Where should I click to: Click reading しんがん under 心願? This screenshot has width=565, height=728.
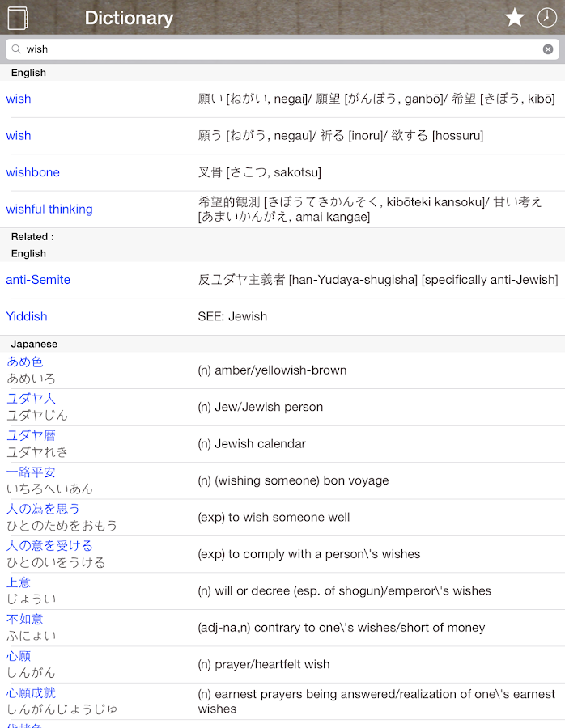click(31, 672)
